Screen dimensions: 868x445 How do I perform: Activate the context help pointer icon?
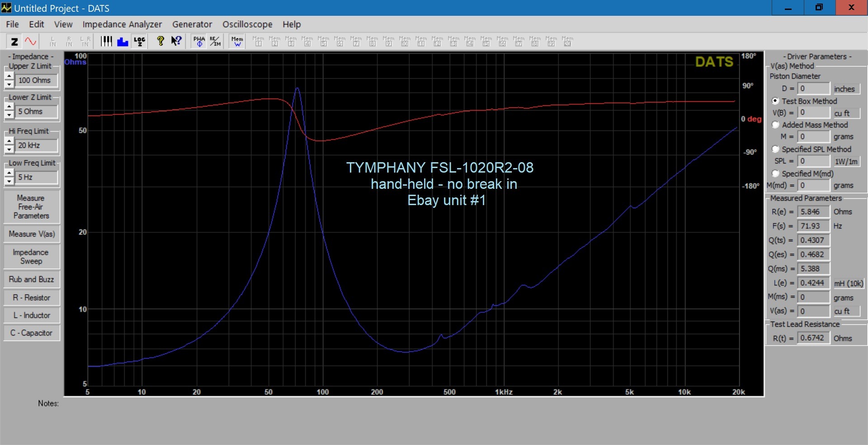tap(176, 42)
